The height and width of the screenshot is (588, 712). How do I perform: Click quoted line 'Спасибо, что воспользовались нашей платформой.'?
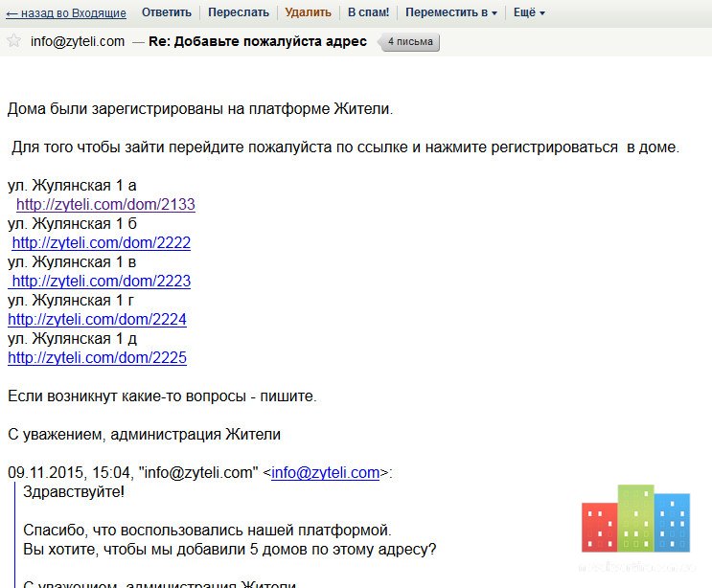(x=207, y=530)
